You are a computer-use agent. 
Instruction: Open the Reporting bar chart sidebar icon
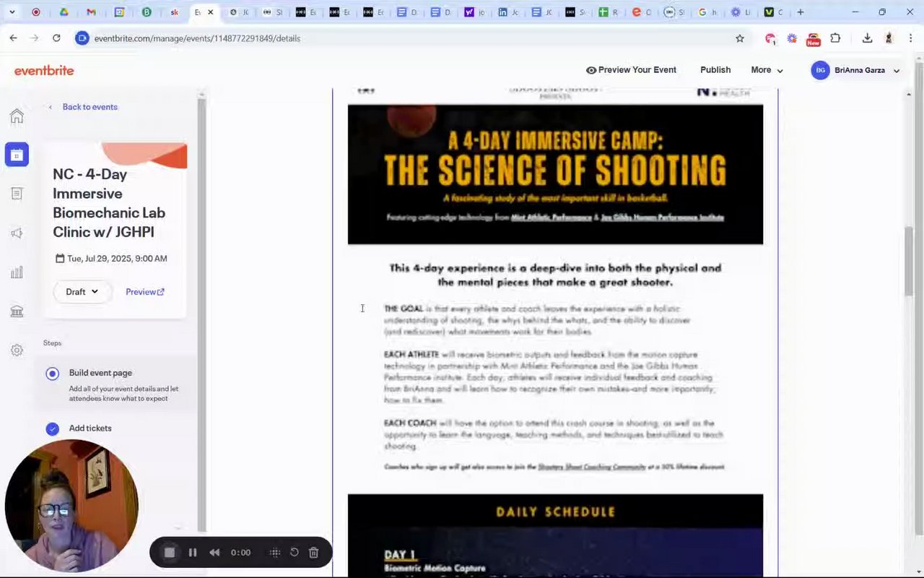17,272
